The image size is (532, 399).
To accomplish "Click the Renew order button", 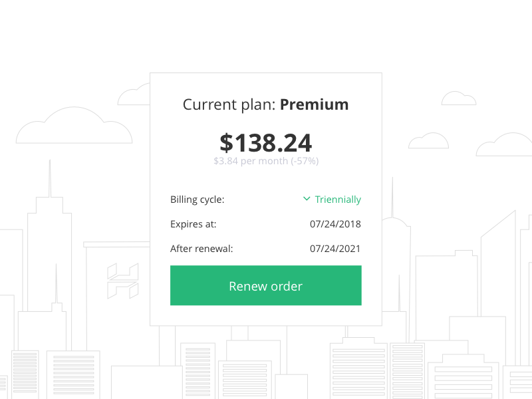I will [x=265, y=286].
